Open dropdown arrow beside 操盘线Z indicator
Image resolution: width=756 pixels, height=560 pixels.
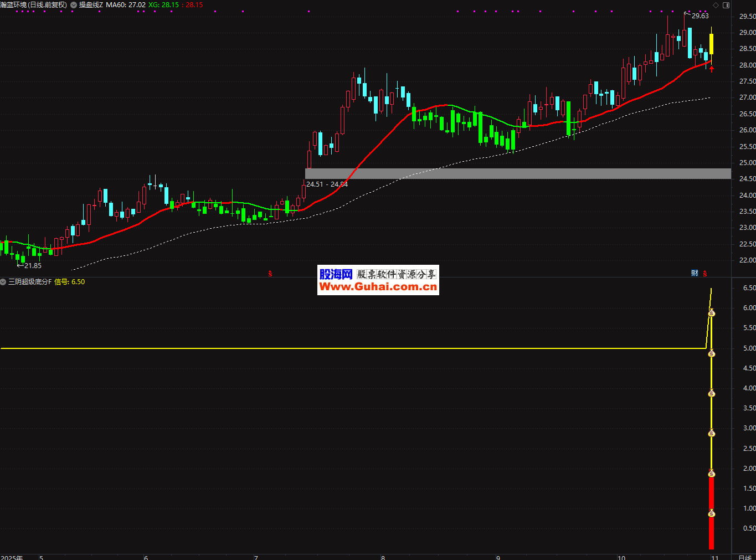coord(74,5)
